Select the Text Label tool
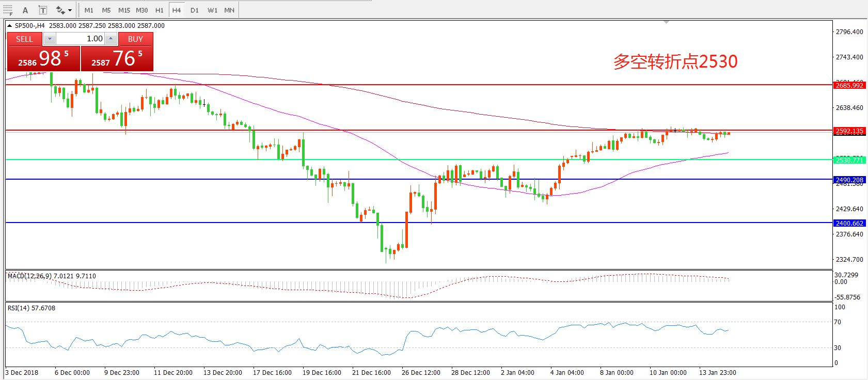Viewport: 868px width, 380px height. 43,10
